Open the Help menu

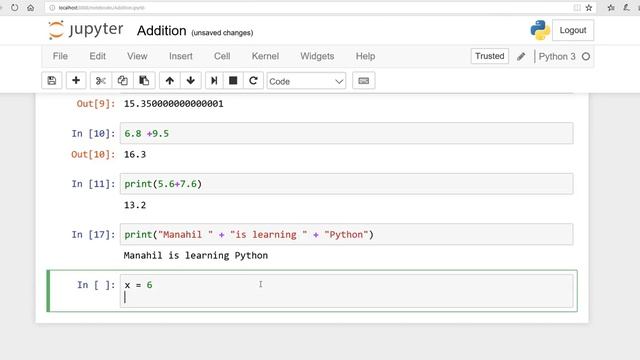point(365,56)
